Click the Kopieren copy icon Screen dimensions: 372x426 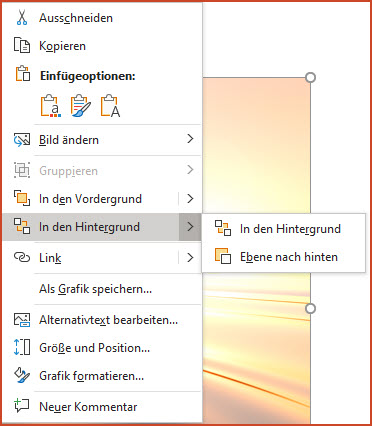pos(22,45)
